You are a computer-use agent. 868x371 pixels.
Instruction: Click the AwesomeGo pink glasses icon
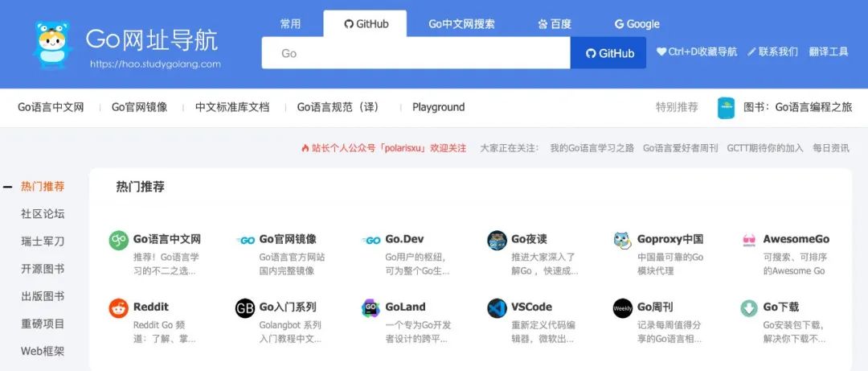click(x=749, y=240)
